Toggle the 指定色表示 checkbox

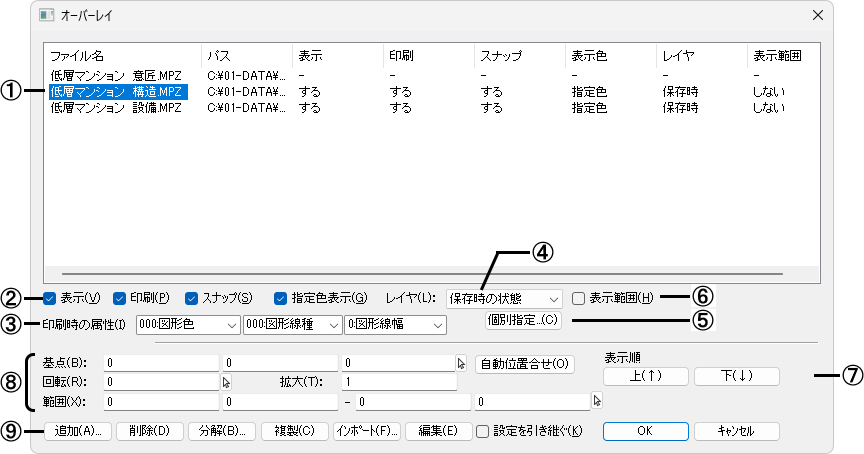(281, 298)
